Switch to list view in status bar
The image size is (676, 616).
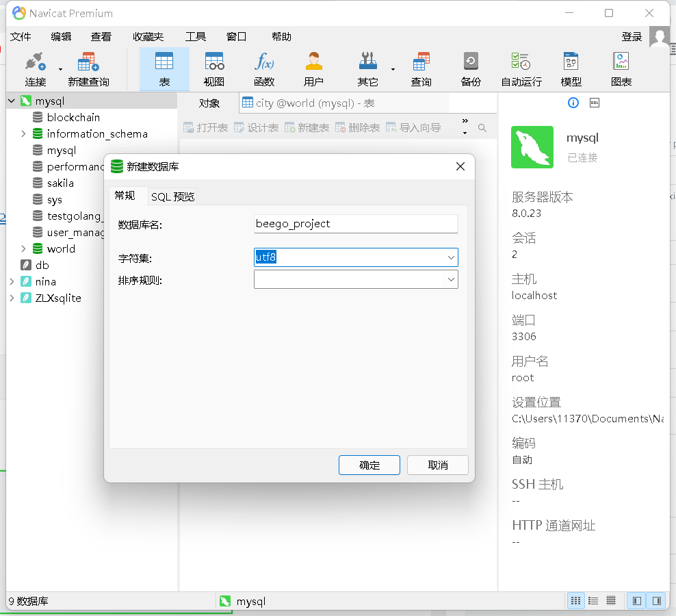[x=593, y=600]
